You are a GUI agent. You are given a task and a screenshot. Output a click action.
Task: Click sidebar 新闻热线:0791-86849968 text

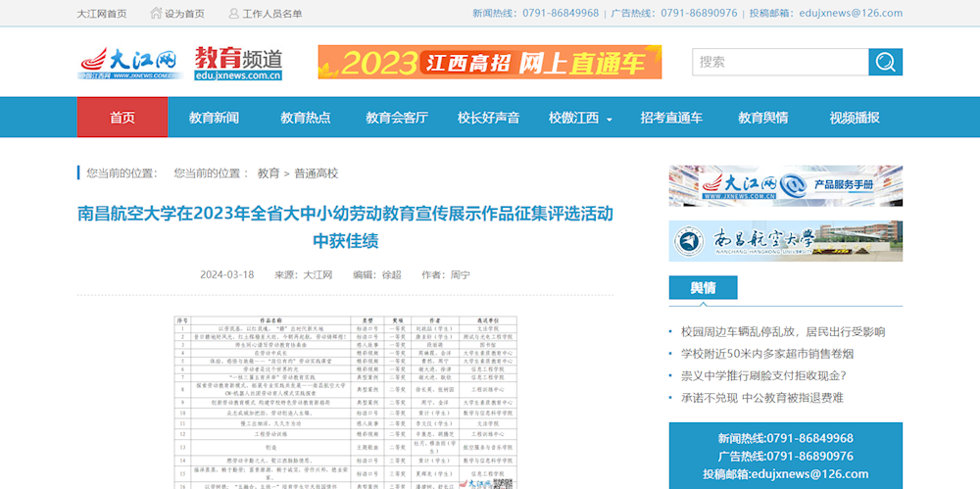tap(786, 438)
